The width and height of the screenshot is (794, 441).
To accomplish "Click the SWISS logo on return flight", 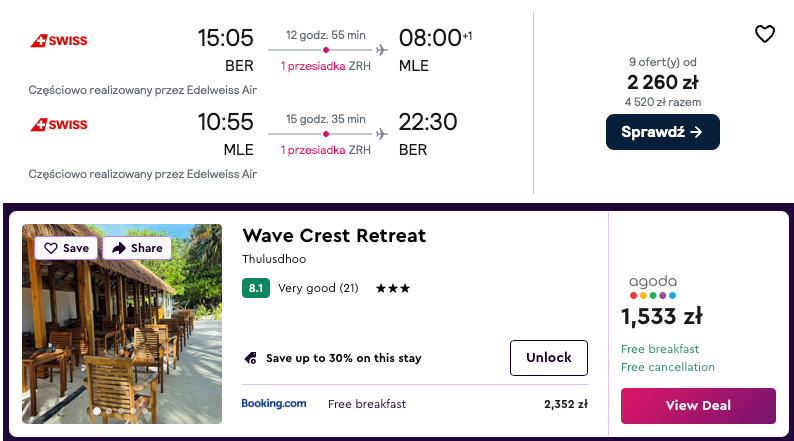I will coord(58,125).
